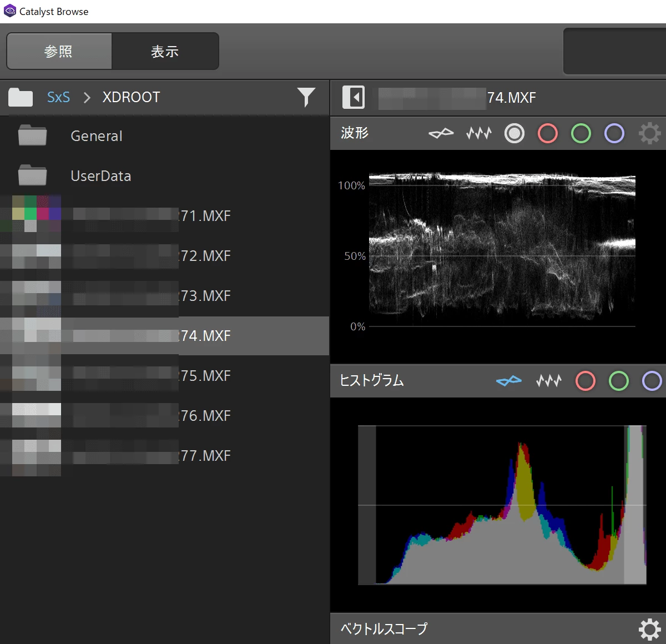666x644 pixels.
Task: Toggle luminance (white) channel in waveform
Action: click(514, 133)
